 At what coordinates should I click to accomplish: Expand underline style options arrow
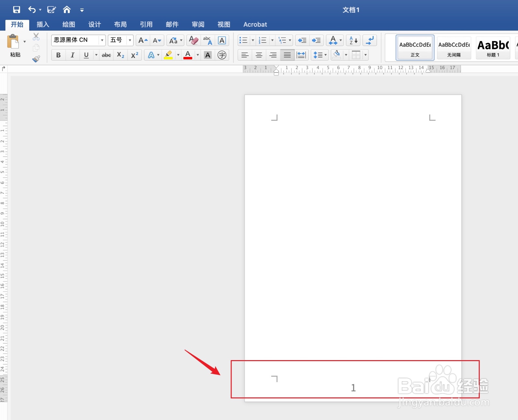[96, 55]
